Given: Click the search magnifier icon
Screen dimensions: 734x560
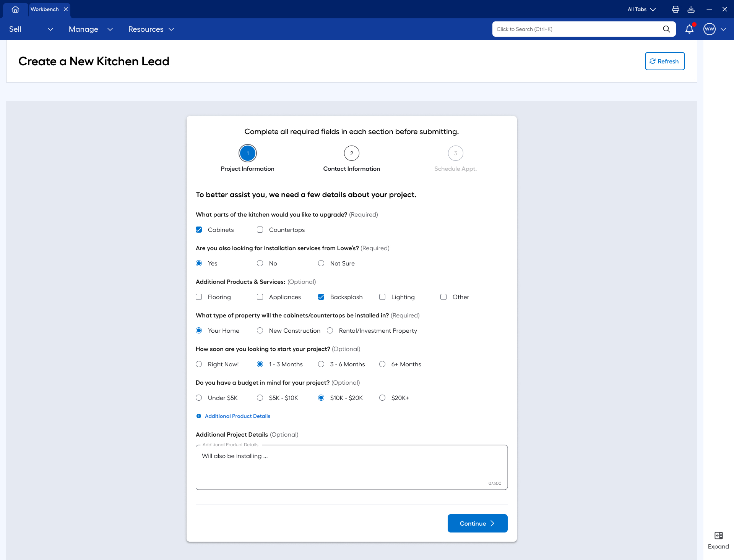Looking at the screenshot, I should point(666,29).
